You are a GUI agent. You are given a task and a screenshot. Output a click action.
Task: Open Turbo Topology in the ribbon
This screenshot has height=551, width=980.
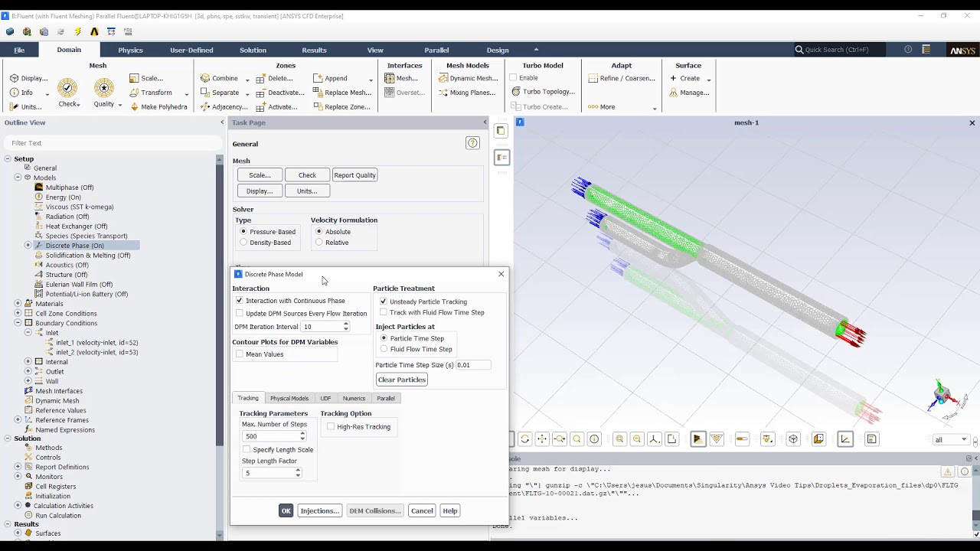543,92
